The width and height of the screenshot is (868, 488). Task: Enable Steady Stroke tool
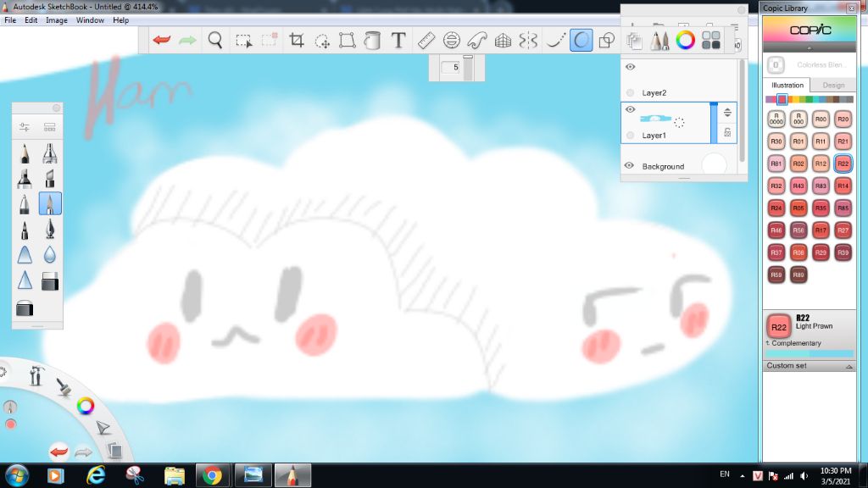coord(556,41)
